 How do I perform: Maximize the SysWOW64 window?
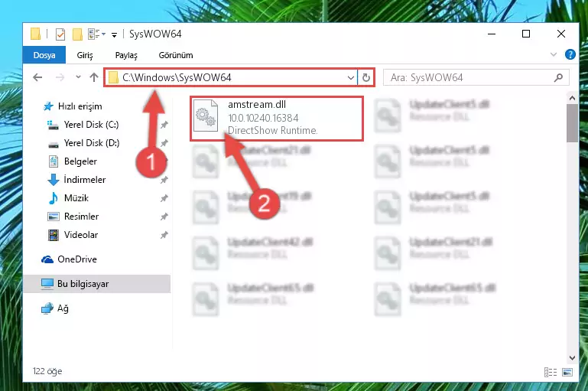pos(526,34)
